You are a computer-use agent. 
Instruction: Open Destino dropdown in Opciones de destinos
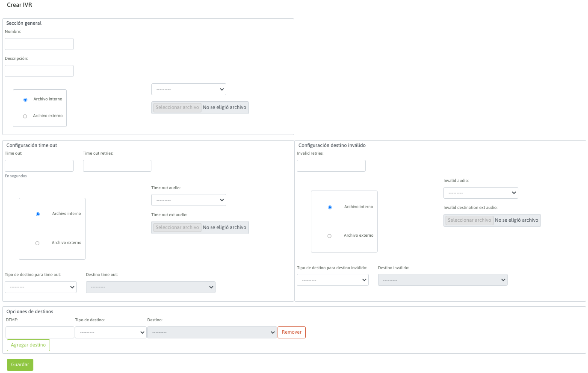tap(212, 332)
